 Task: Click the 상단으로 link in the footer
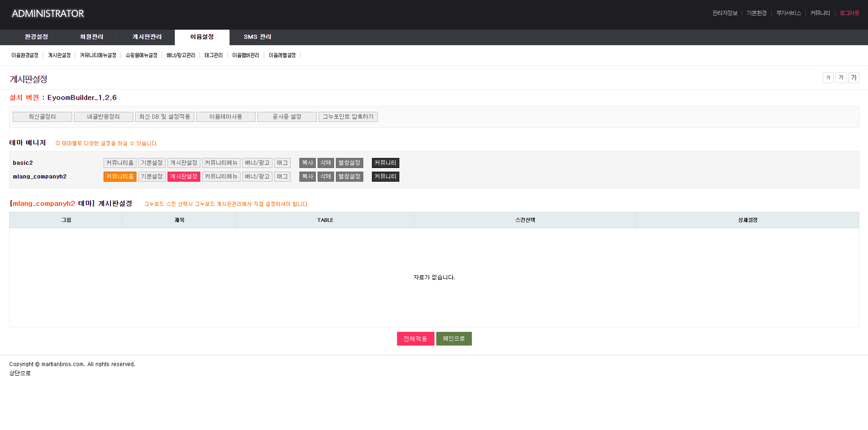pos(20,373)
